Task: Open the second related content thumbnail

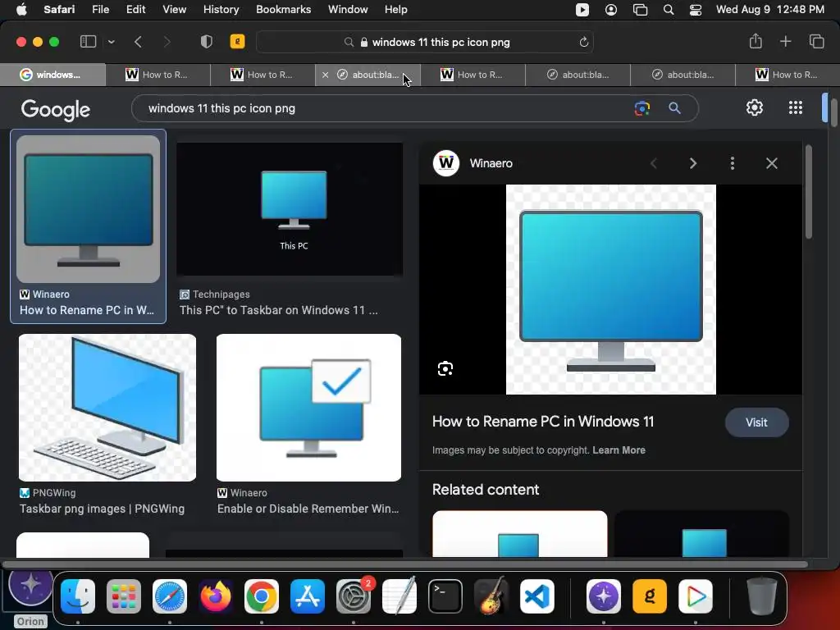Action: (702, 534)
